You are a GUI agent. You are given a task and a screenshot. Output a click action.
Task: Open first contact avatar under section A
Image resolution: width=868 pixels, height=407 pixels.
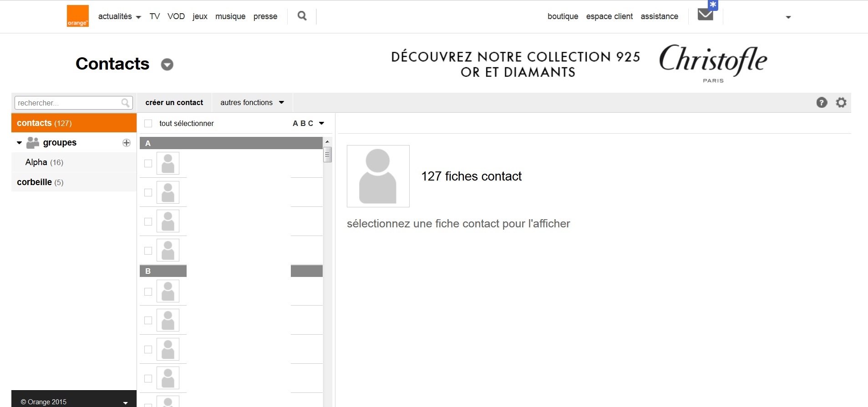168,163
